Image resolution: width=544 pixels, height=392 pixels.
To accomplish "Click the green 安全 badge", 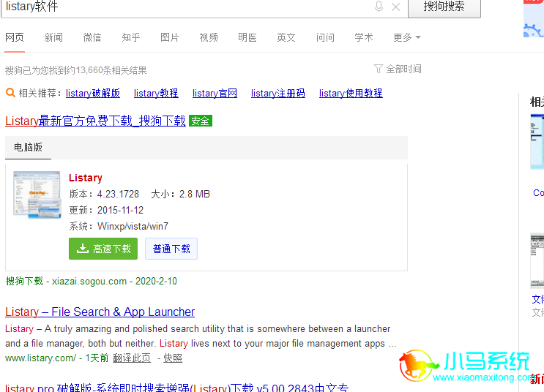I will pos(201,121).
